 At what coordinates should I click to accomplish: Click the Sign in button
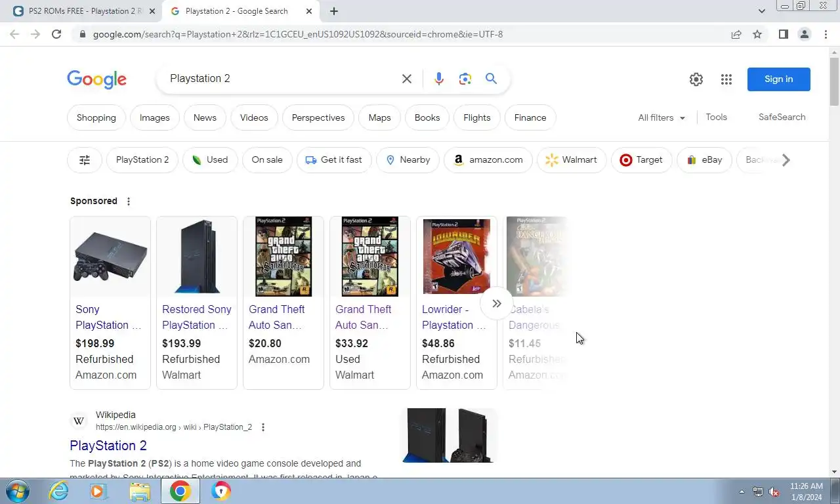coord(779,79)
